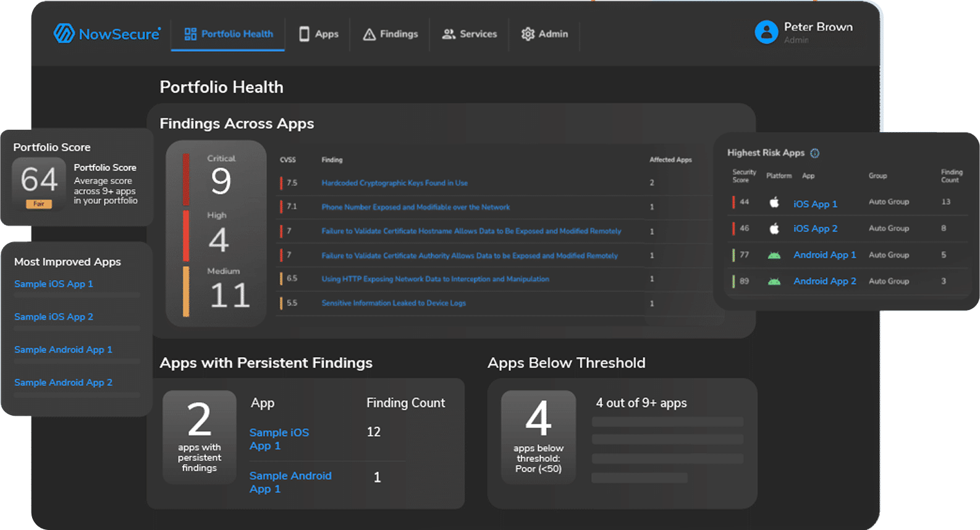Click the Fair rating badge under the score
The image size is (980, 530).
[x=39, y=204]
